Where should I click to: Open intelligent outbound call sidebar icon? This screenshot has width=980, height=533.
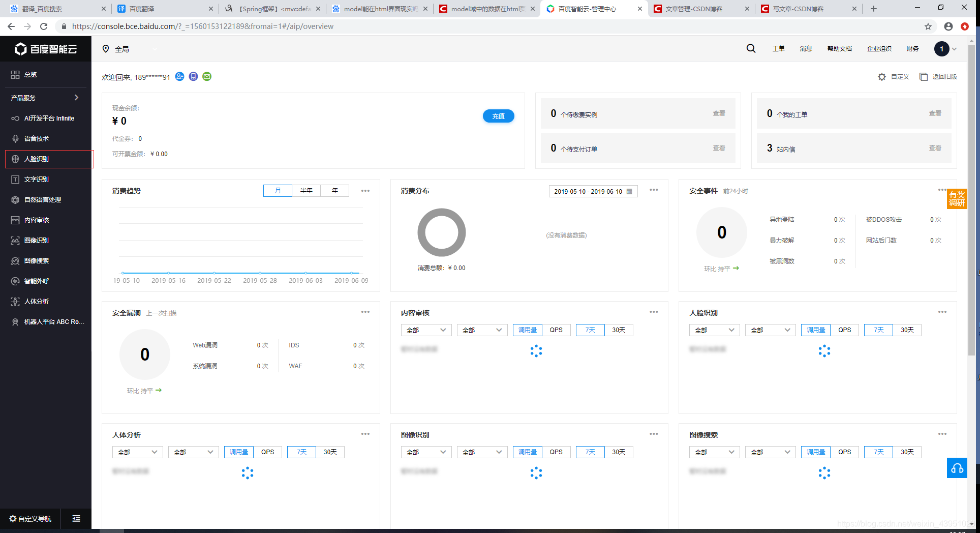(15, 281)
